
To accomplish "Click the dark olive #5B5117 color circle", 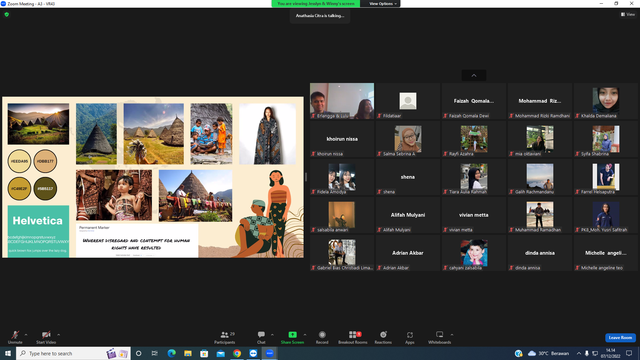I will point(45,189).
